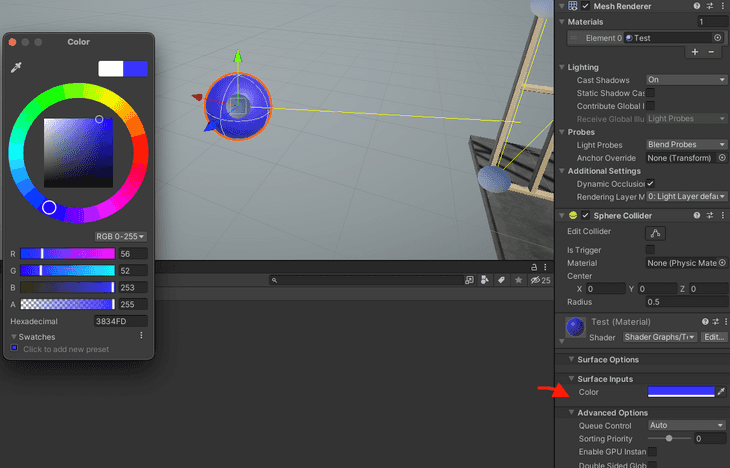Open the bottom panel three-dot menu
730x468 pixels.
coord(545,267)
